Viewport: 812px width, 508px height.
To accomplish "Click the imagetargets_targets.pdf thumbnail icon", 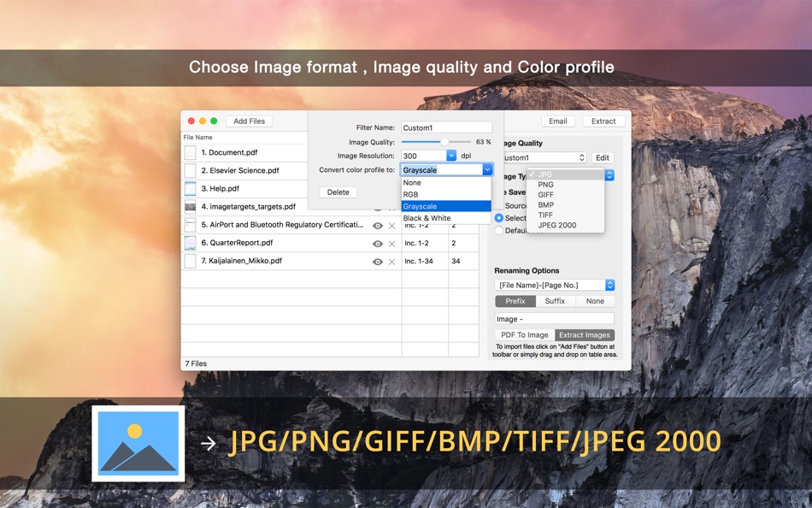I will pos(190,207).
